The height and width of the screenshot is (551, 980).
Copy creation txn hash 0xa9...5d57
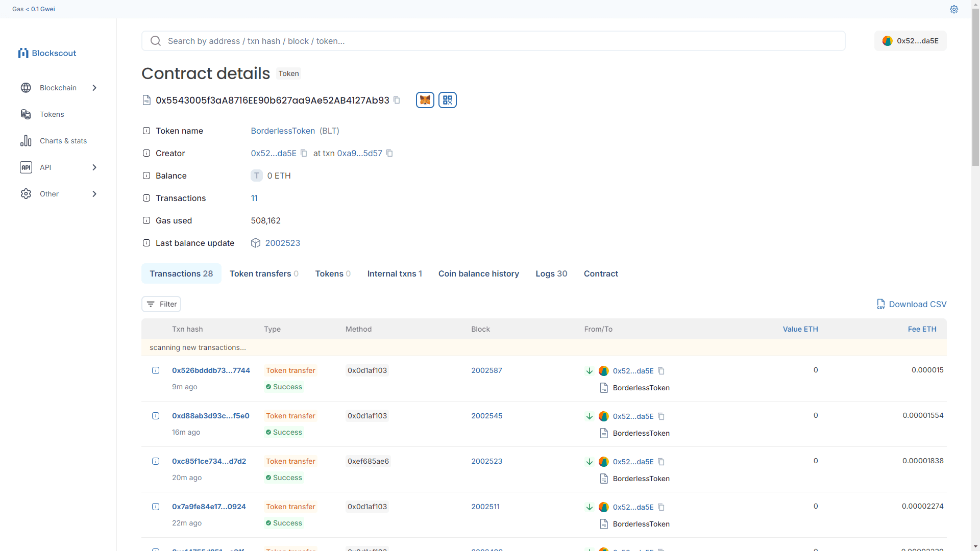(389, 153)
